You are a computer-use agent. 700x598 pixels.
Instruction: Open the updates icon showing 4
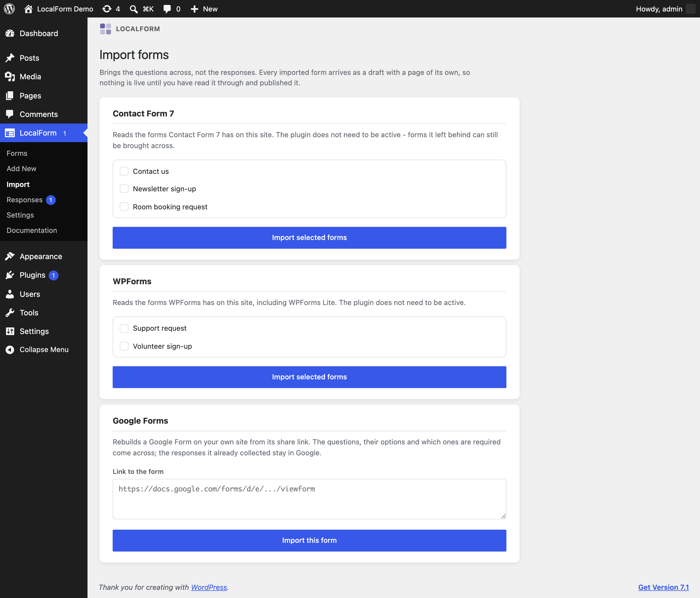point(107,9)
